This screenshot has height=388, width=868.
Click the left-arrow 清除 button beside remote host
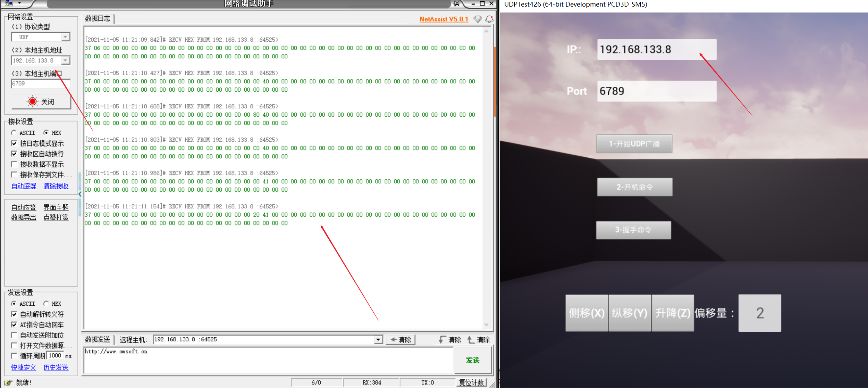click(x=401, y=340)
